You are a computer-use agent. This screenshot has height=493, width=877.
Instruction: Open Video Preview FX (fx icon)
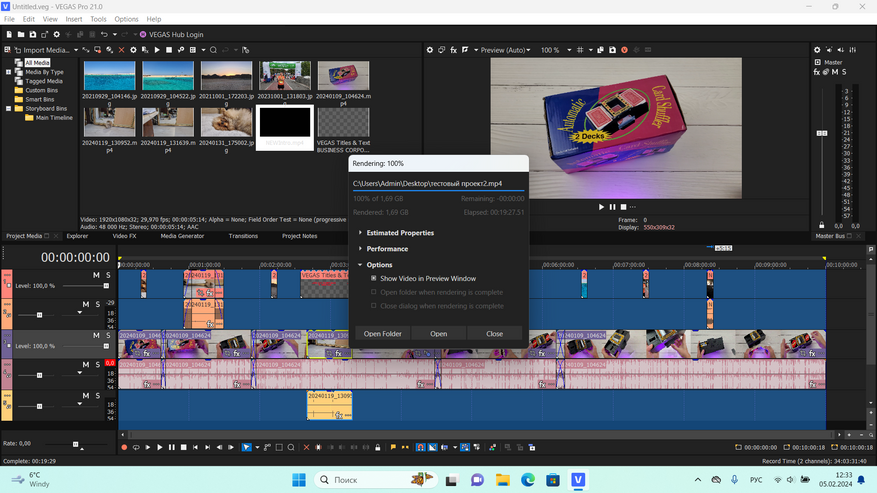click(453, 50)
